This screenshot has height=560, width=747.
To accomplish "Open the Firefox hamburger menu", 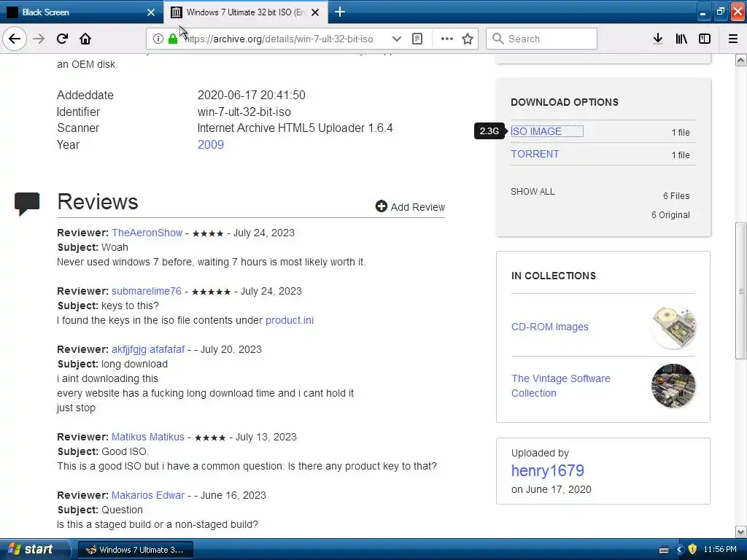I will [x=733, y=39].
